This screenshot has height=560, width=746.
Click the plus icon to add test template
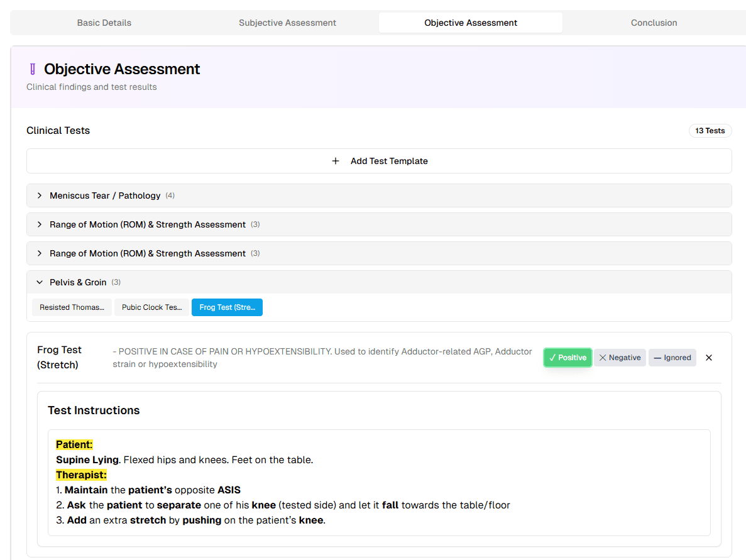tap(336, 161)
